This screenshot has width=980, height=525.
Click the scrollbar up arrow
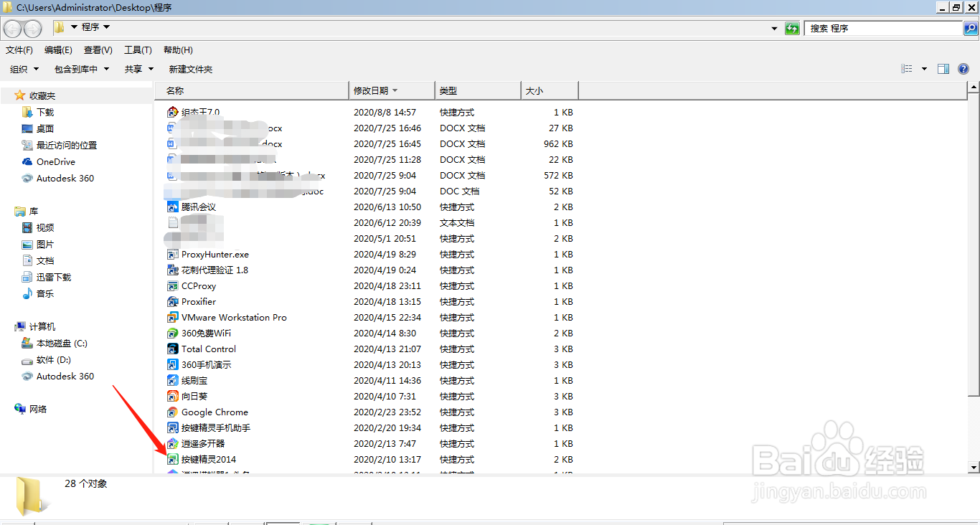click(974, 87)
